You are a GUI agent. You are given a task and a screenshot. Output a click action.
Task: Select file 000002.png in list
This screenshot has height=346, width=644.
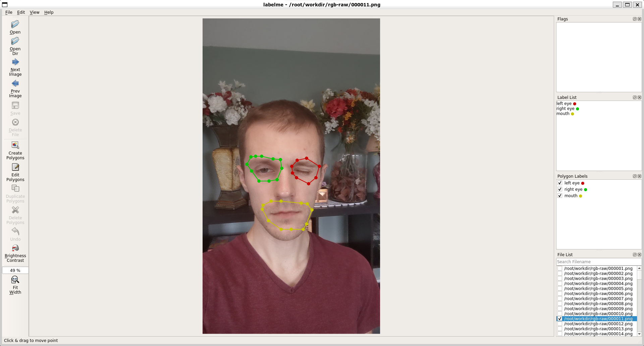pos(598,274)
